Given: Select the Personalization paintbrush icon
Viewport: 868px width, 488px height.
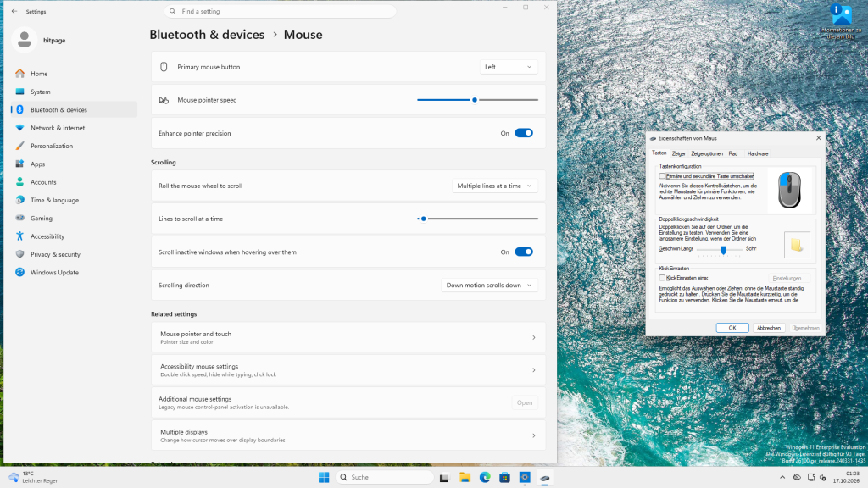Looking at the screenshot, I should tap(20, 146).
